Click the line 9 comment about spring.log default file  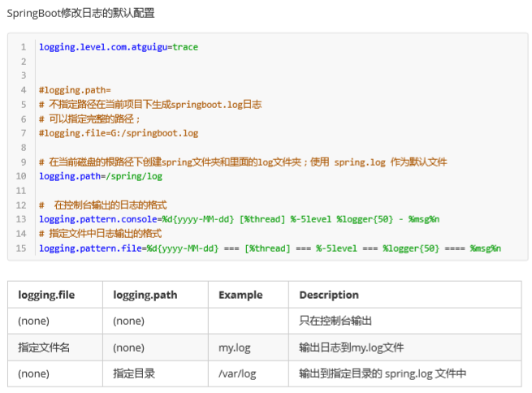[243, 162]
